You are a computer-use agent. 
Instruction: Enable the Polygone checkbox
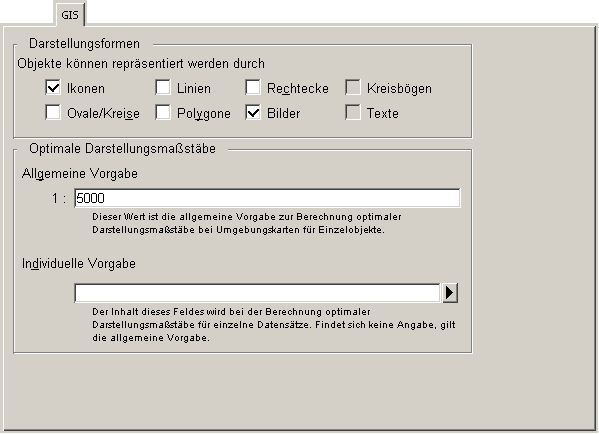coord(163,113)
